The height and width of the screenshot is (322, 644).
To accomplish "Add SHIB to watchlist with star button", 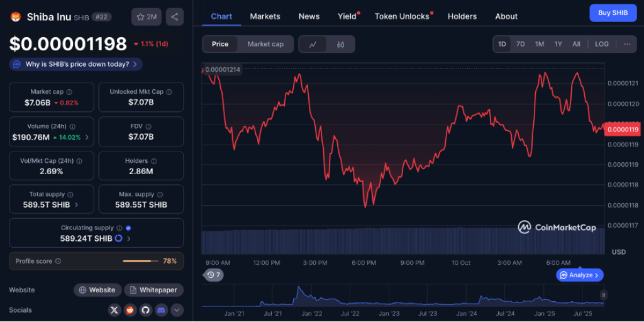I will click(x=147, y=17).
